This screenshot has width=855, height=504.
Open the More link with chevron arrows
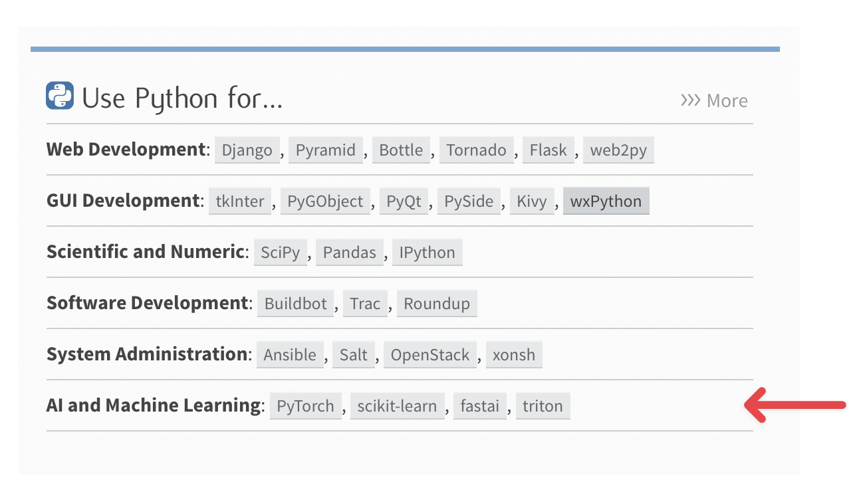click(714, 100)
